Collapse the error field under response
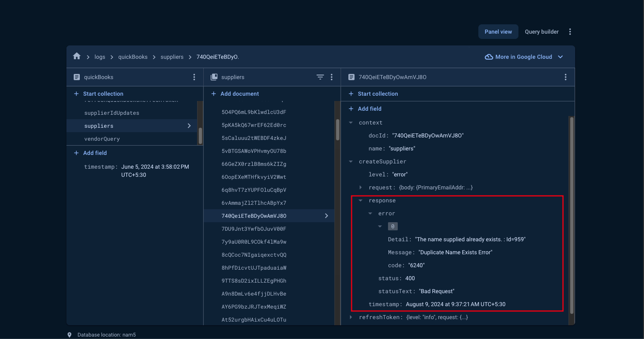Screen dimensions: 644x339 click(x=370, y=213)
